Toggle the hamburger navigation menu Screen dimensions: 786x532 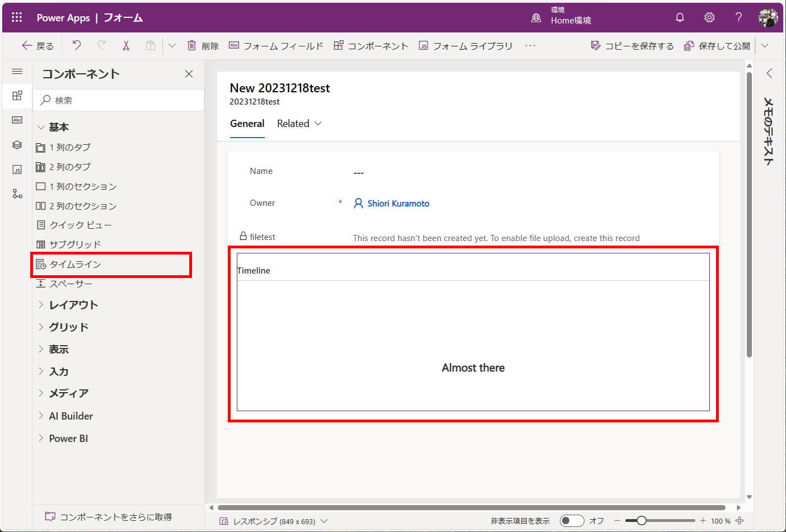17,72
